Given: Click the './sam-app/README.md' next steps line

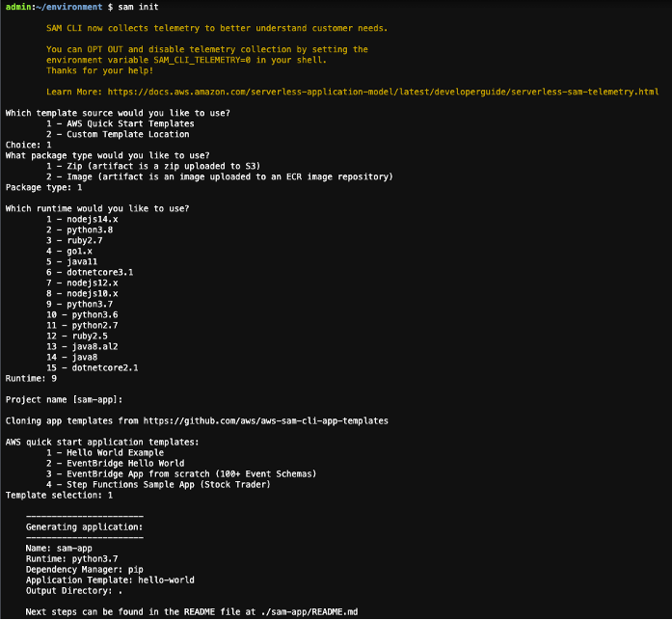Looking at the screenshot, I should click(192, 612).
